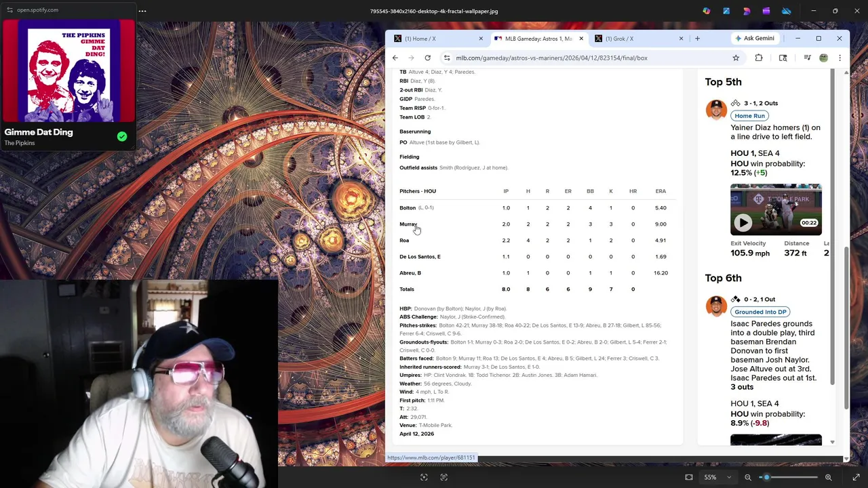Fit the image to window
Viewport: 868px width, 488px height.
click(689, 477)
